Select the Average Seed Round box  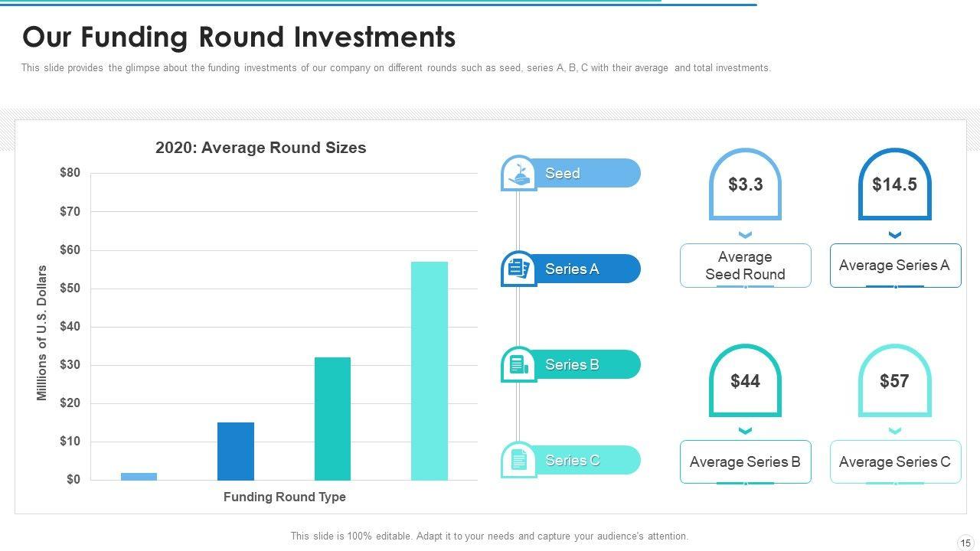click(745, 266)
